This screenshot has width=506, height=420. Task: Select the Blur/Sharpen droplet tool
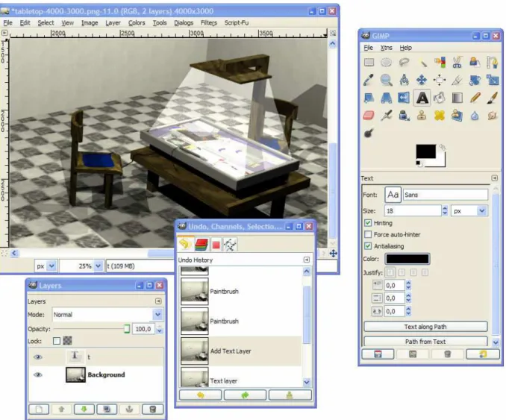point(475,116)
